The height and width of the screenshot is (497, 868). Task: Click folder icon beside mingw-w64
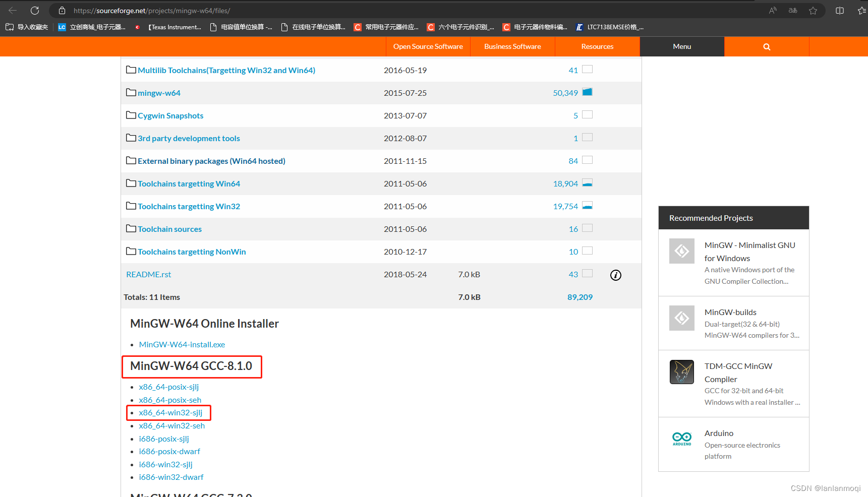[131, 92]
